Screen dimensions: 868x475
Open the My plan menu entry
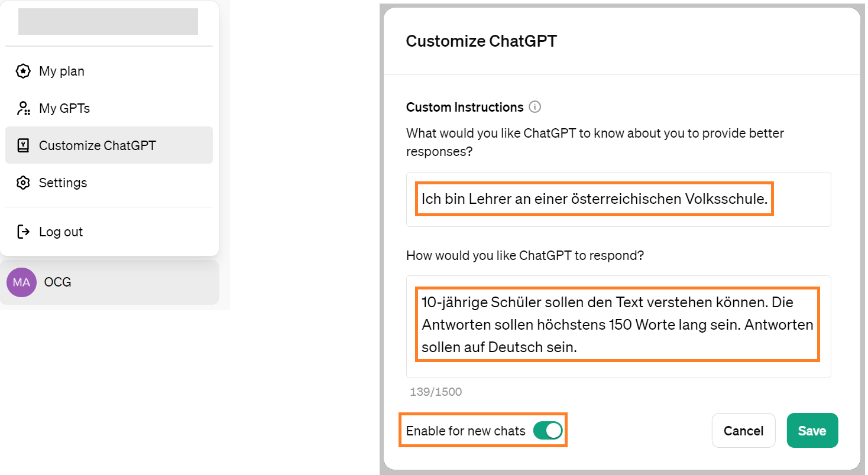[109, 71]
